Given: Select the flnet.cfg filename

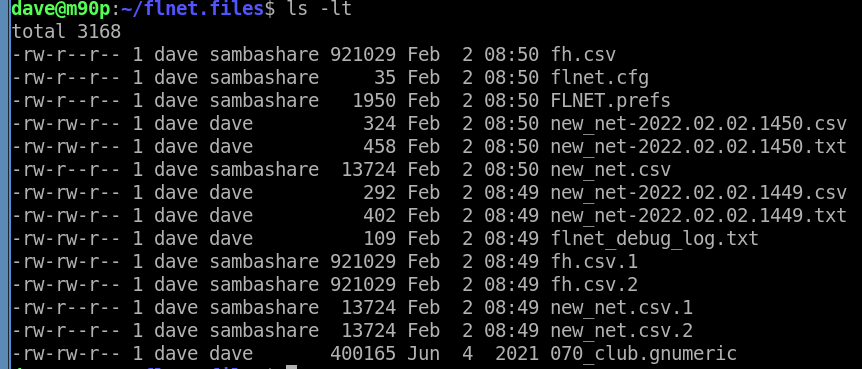Looking at the screenshot, I should 599,78.
